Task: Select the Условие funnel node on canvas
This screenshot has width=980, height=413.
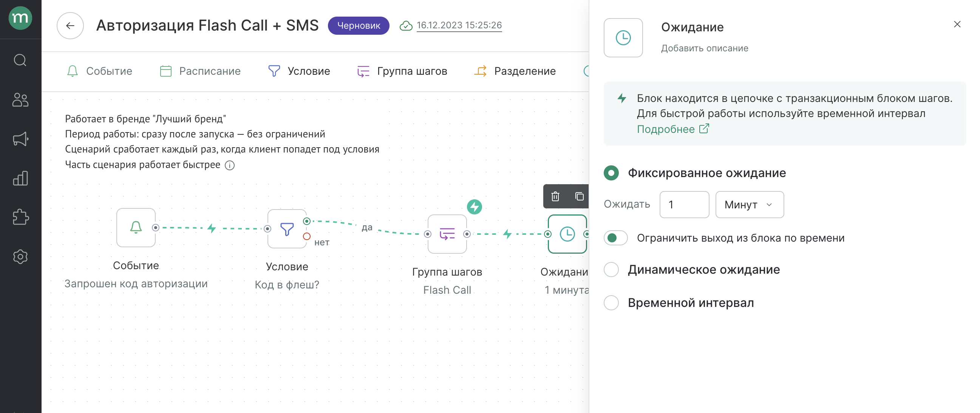Action: [287, 228]
